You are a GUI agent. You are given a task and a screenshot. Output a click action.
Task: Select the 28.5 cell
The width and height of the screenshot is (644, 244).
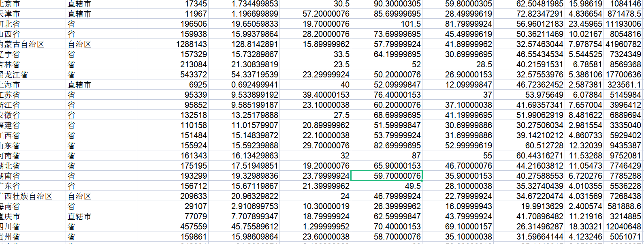(458, 64)
